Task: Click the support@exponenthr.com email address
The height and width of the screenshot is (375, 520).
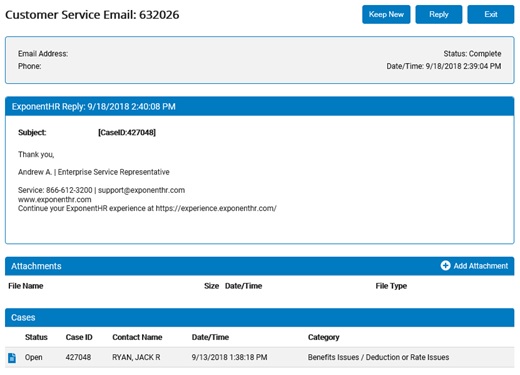Action: tap(141, 190)
